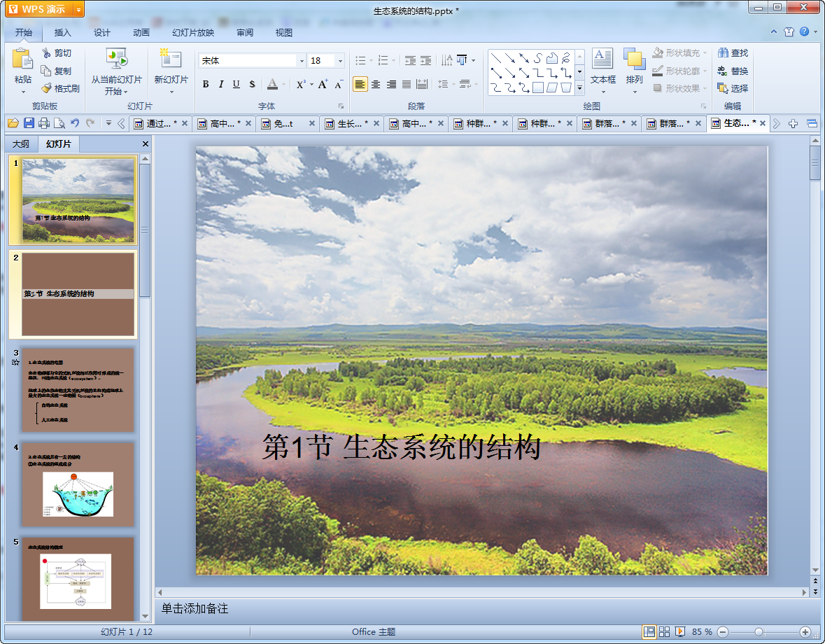The image size is (825, 644).
Task: Click the Find (查找) icon
Action: [x=723, y=53]
